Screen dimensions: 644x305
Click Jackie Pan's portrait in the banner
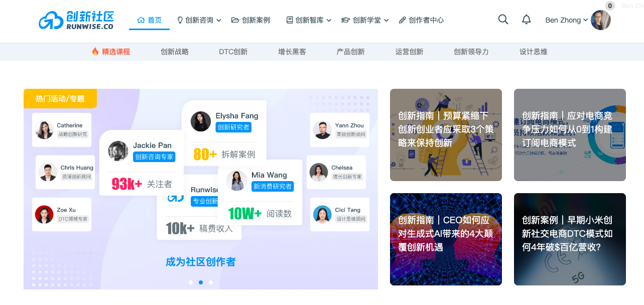click(x=118, y=151)
